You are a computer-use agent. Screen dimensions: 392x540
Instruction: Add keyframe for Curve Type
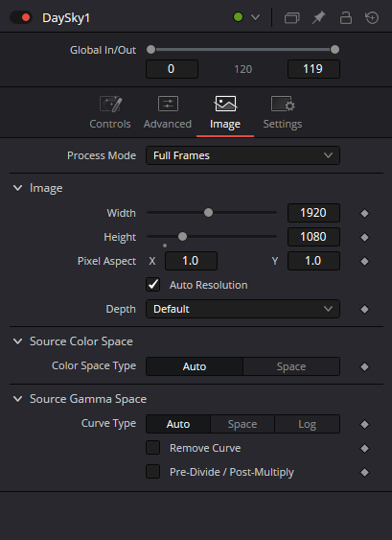(364, 424)
